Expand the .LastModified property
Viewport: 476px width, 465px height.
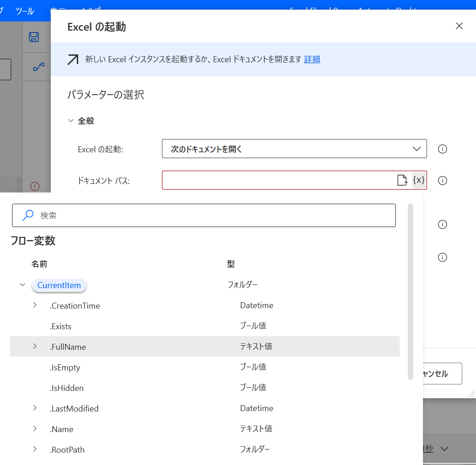tap(35, 408)
